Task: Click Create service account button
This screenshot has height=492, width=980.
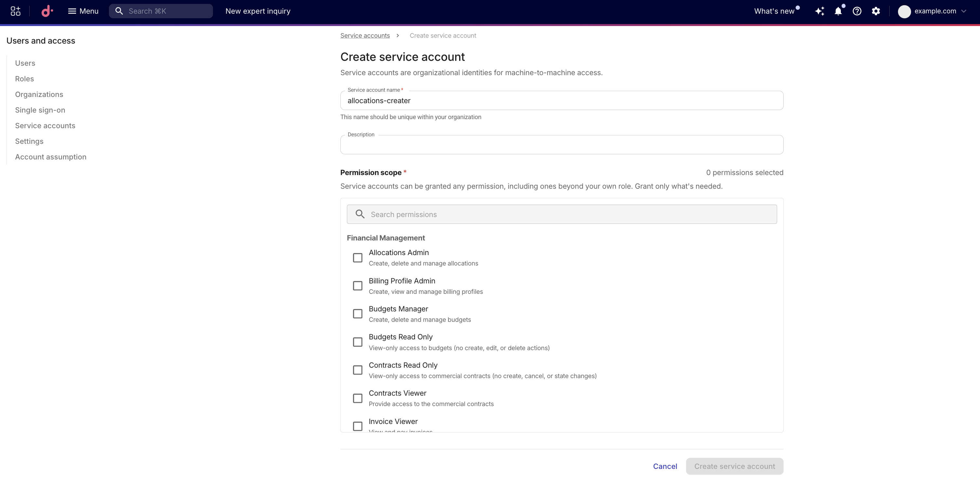Action: point(735,467)
